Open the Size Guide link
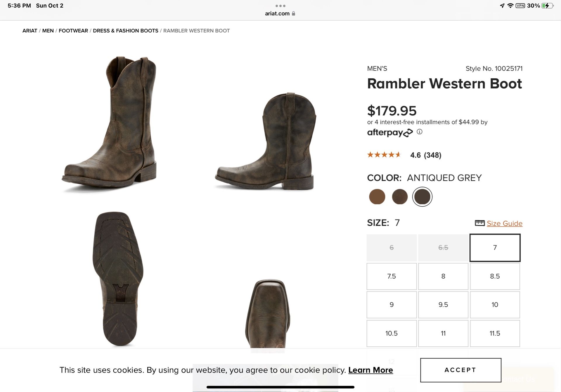The width and height of the screenshot is (561, 392). click(505, 223)
